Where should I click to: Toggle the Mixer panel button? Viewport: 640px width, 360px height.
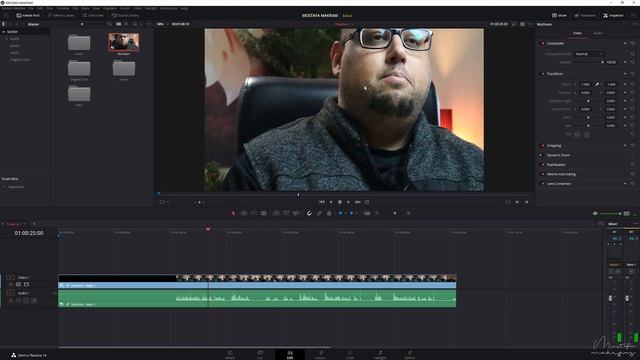coord(559,15)
